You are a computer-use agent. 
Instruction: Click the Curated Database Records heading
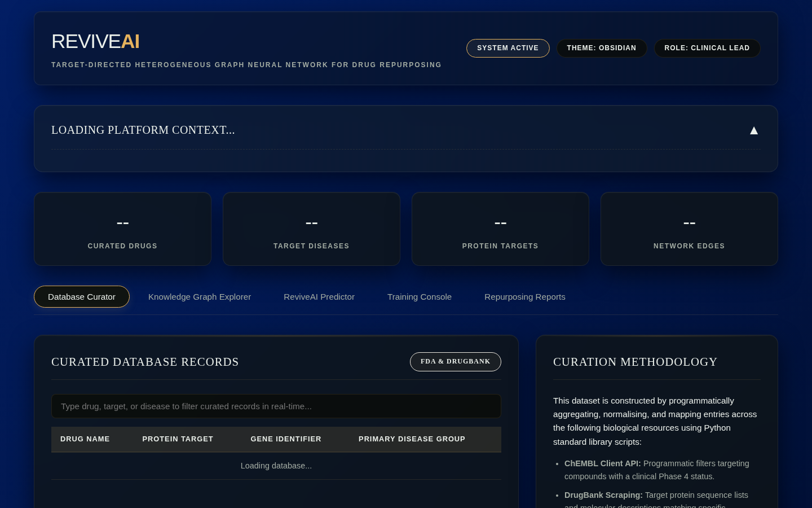(145, 362)
